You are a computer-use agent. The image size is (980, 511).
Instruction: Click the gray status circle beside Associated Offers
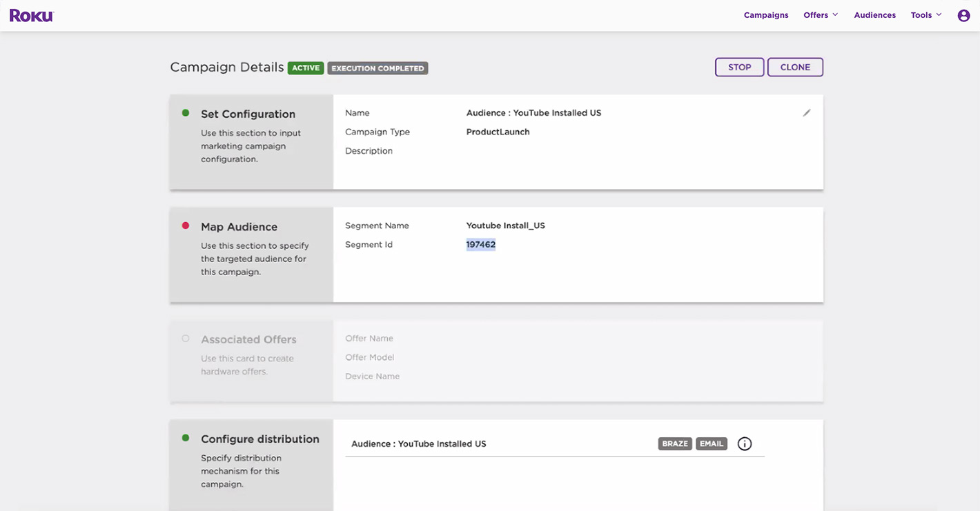[186, 339]
